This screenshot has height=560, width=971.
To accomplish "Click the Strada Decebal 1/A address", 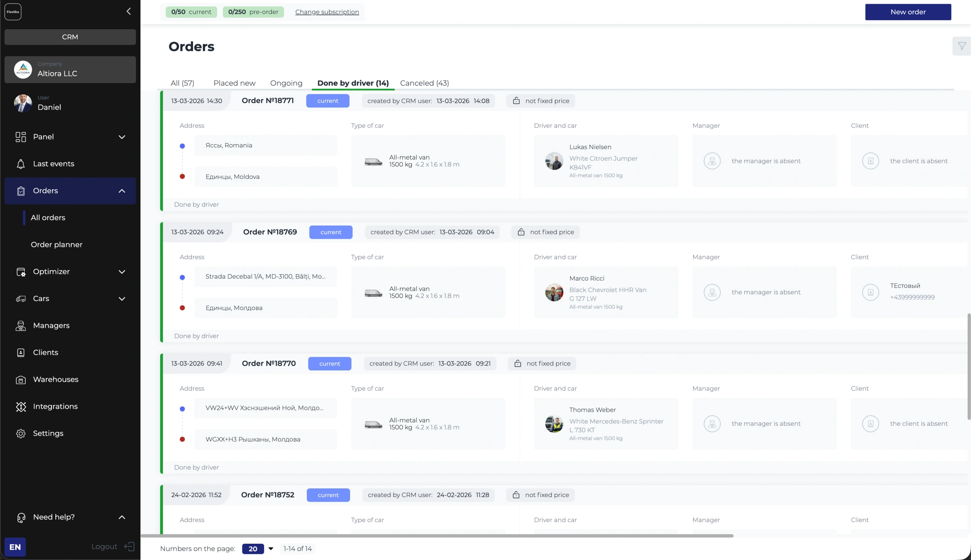I will [266, 276].
